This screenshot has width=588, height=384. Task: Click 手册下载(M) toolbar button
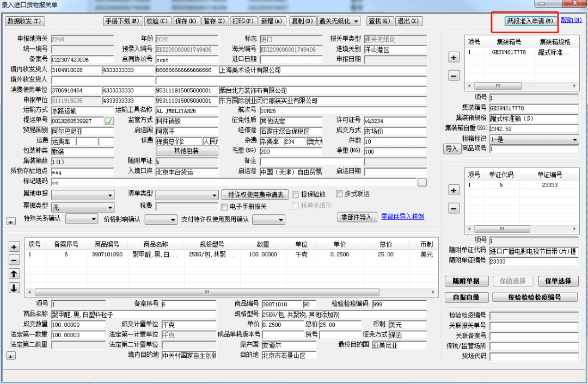[122, 21]
